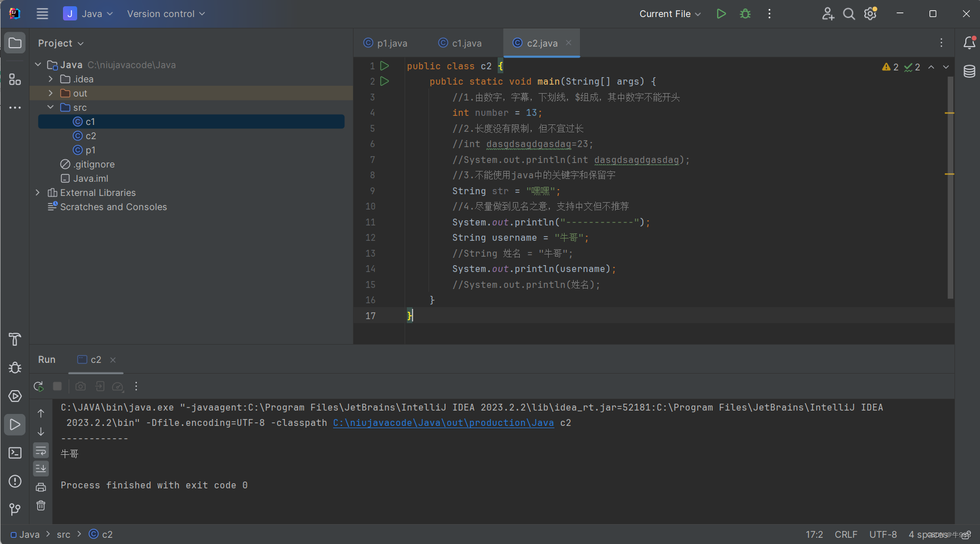Screen dimensions: 980x544
Task: Run the current file with the green play icon
Action: (721, 14)
